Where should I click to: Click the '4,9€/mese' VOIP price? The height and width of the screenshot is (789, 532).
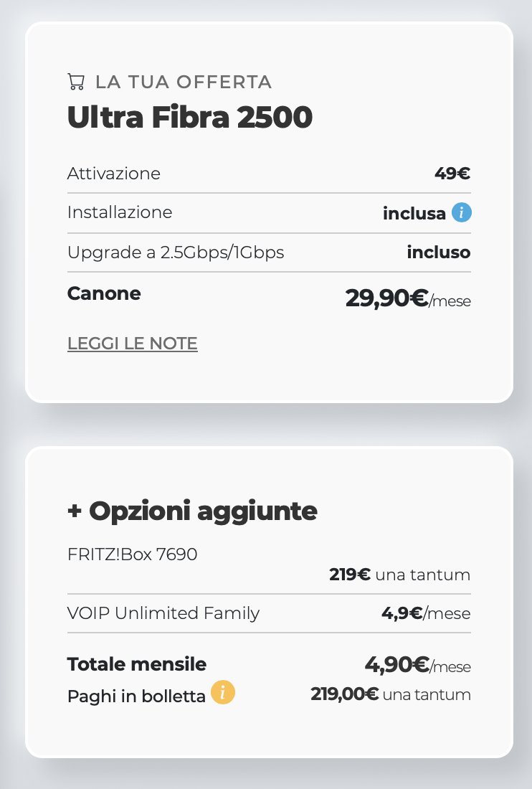click(x=426, y=613)
